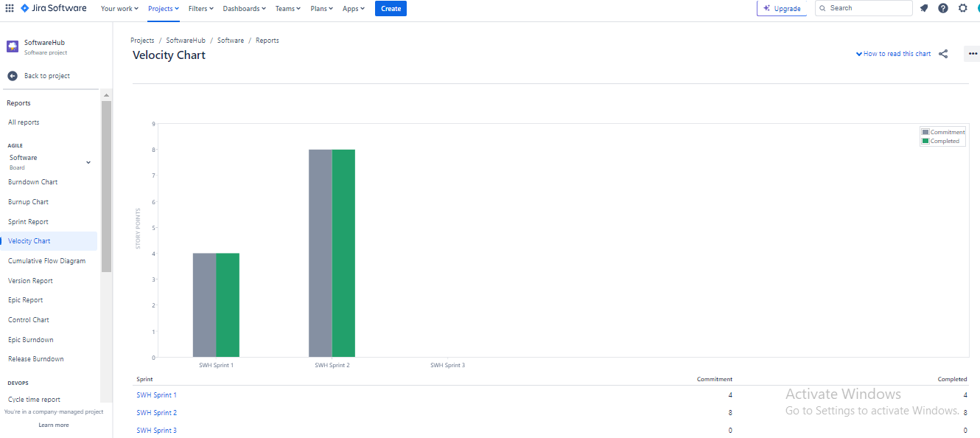Open the Cumulative Flow Diagram

point(46,261)
